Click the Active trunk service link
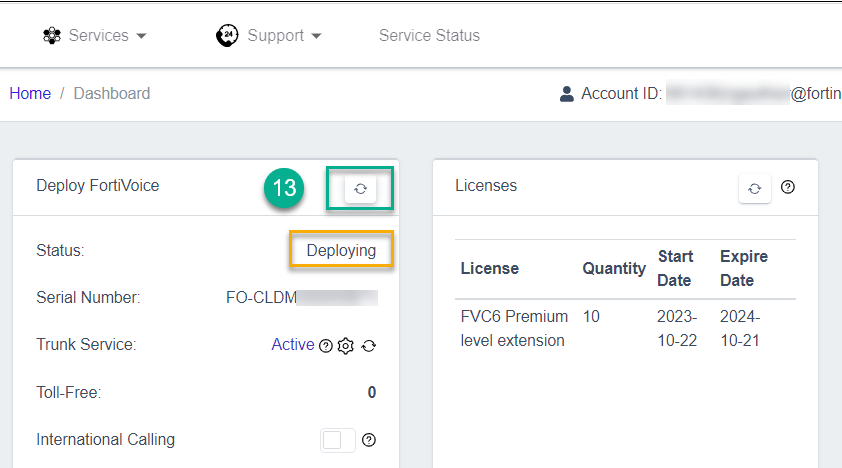 point(293,345)
